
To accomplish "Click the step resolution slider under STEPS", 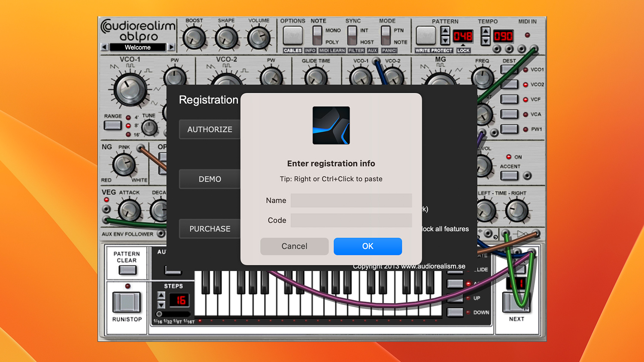I will [x=173, y=314].
